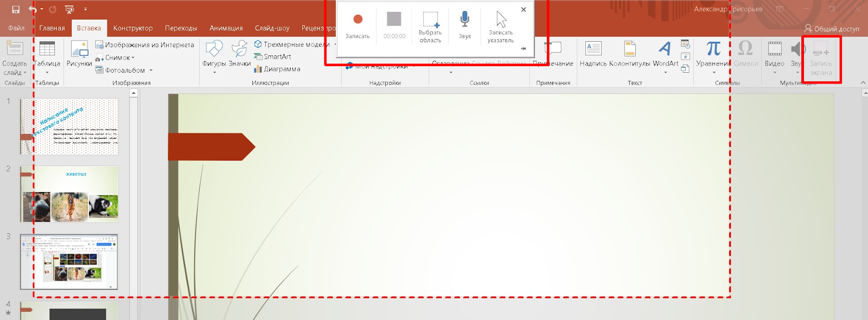The width and height of the screenshot is (868, 320).
Task: Insert a chart via Диаграмма
Action: click(277, 69)
